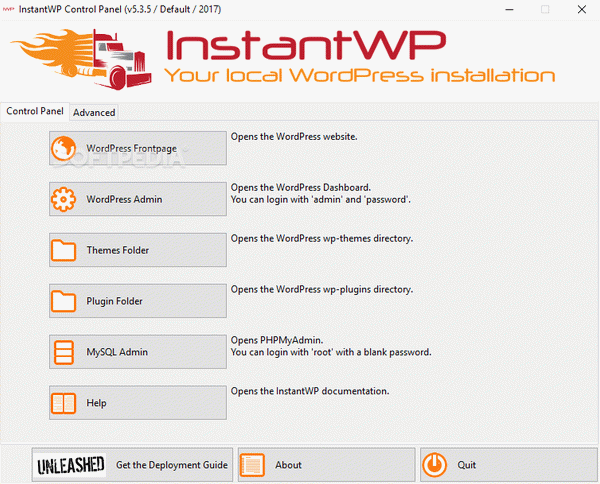Open the Help documentation button label
The width and height of the screenshot is (600, 484).
[x=96, y=403]
